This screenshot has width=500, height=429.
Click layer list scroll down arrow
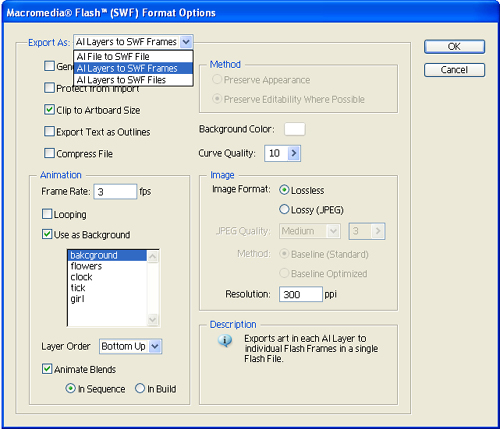[153, 320]
